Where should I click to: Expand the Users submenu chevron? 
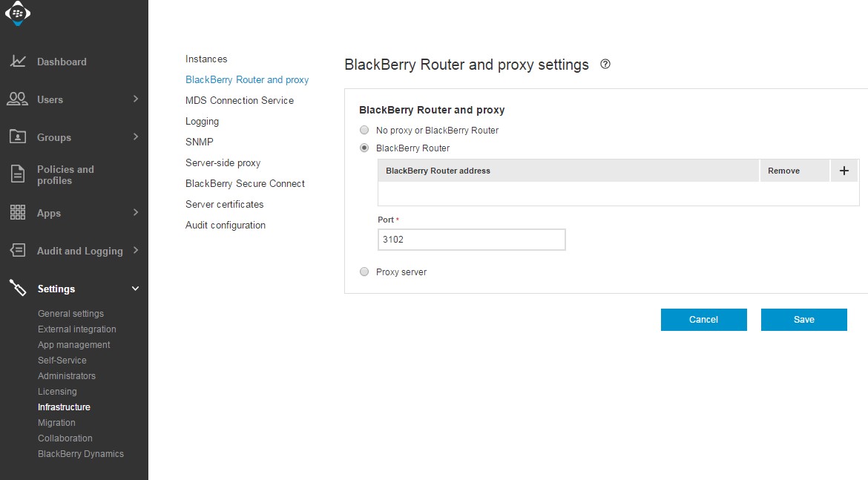pyautogui.click(x=136, y=99)
